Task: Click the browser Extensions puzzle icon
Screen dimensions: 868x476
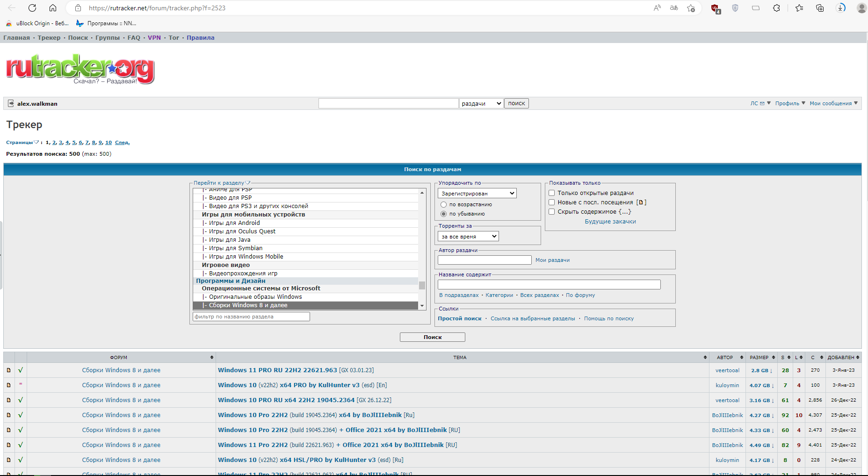Action: pos(776,8)
